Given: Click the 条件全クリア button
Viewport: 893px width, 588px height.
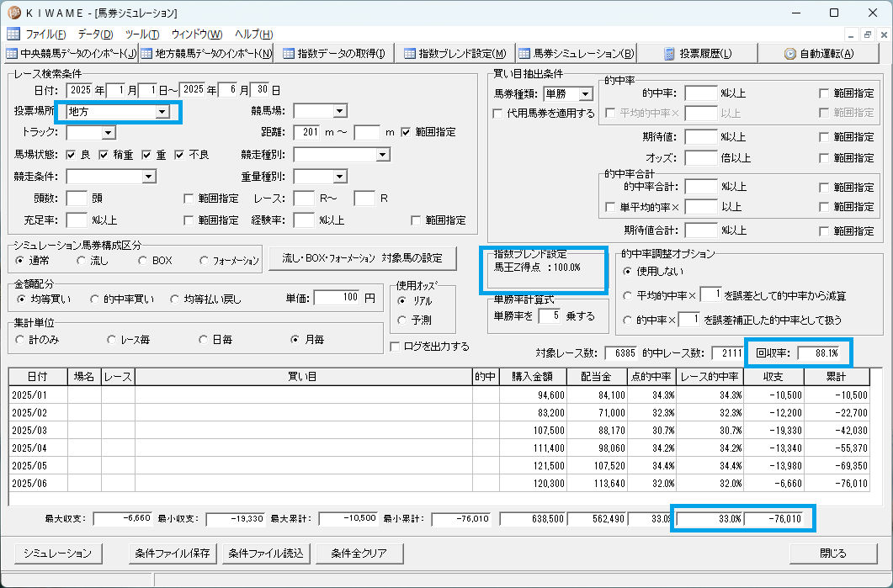Looking at the screenshot, I should [359, 554].
